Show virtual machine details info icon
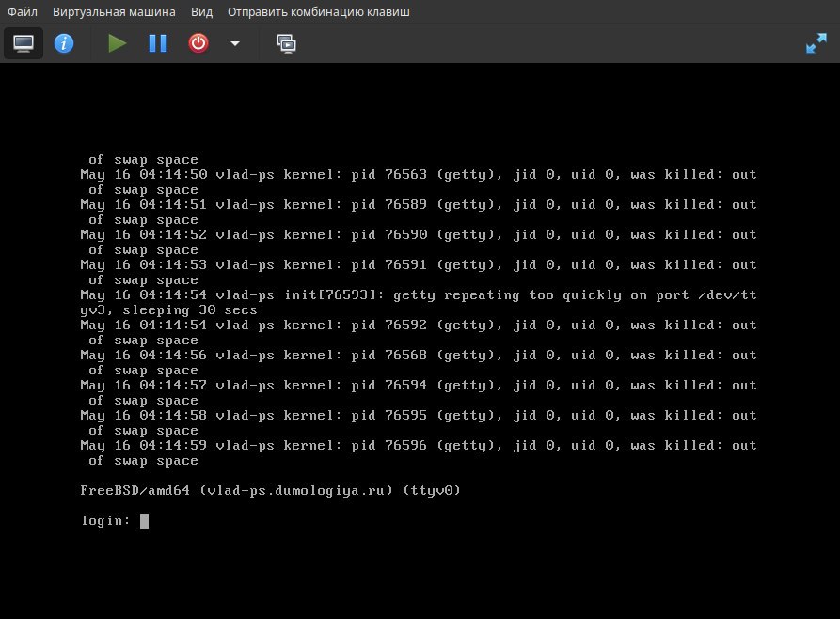Screen dimensions: 840x619 [x=64, y=43]
